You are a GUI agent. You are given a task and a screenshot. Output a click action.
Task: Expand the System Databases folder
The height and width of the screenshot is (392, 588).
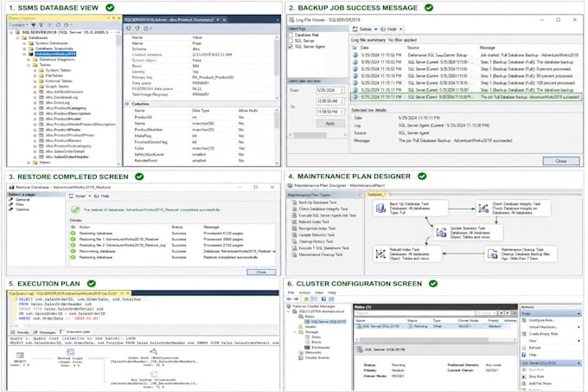point(24,43)
